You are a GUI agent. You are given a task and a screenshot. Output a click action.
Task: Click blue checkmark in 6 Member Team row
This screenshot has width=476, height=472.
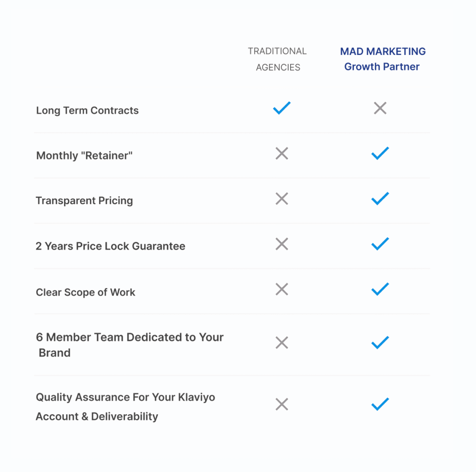click(x=380, y=343)
